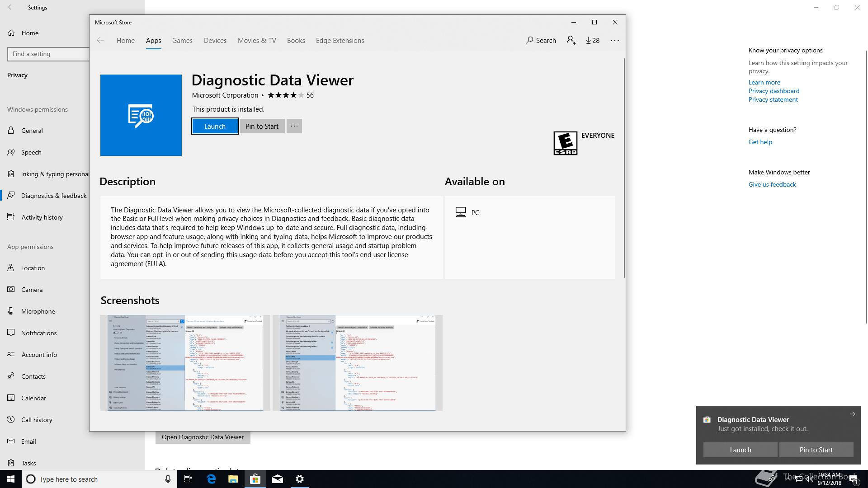Open the Store's more options ellipsis menu
This screenshot has height=488, width=868.
(x=614, y=40)
